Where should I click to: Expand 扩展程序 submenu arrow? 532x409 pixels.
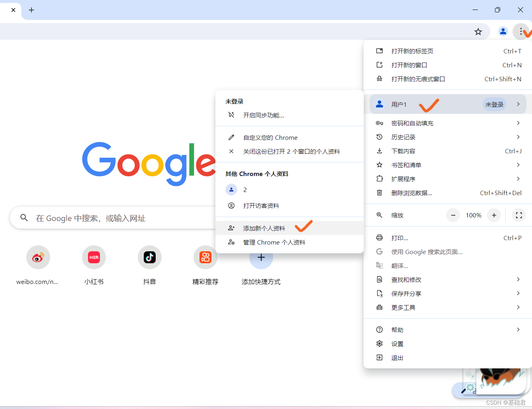click(518, 178)
